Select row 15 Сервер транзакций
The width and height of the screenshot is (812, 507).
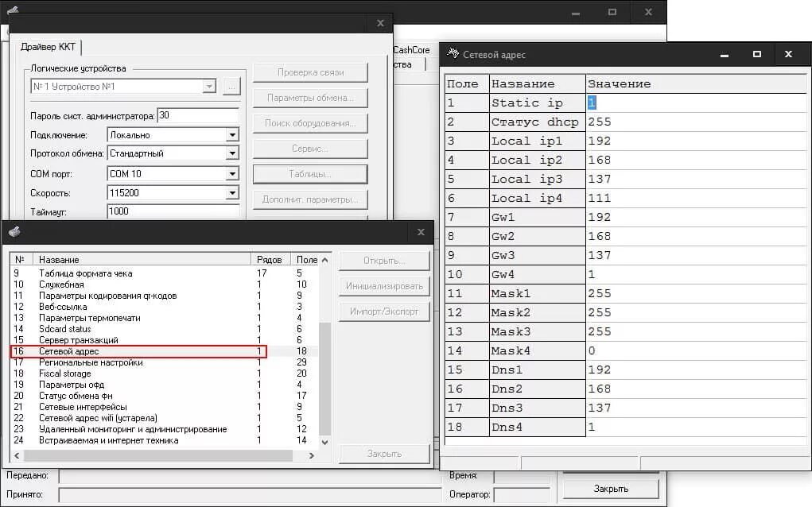[164, 340]
